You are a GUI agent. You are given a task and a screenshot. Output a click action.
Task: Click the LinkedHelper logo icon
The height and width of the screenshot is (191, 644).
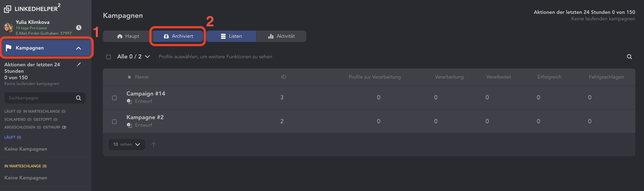point(8,9)
